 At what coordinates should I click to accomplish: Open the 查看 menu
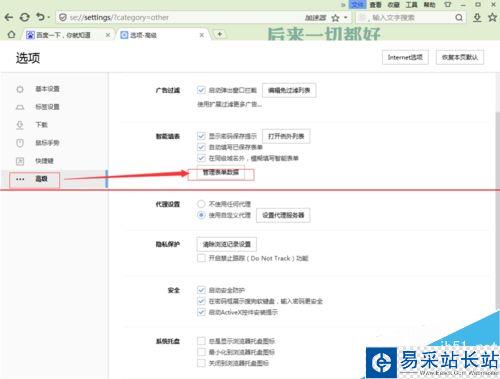pos(375,5)
